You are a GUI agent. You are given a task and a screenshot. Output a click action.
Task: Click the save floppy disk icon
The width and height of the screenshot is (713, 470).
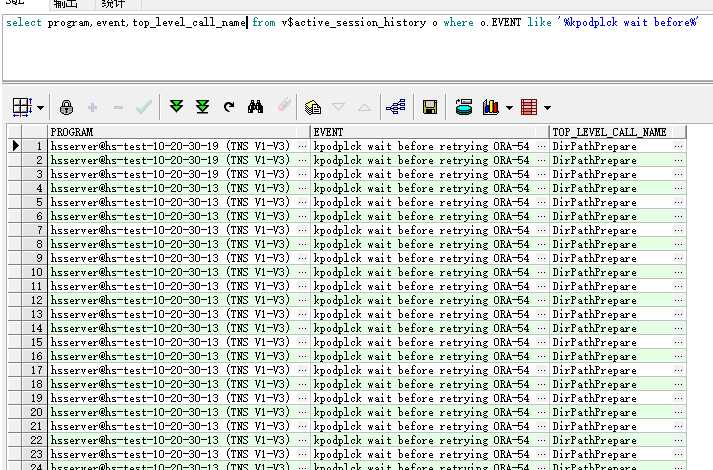coord(430,107)
